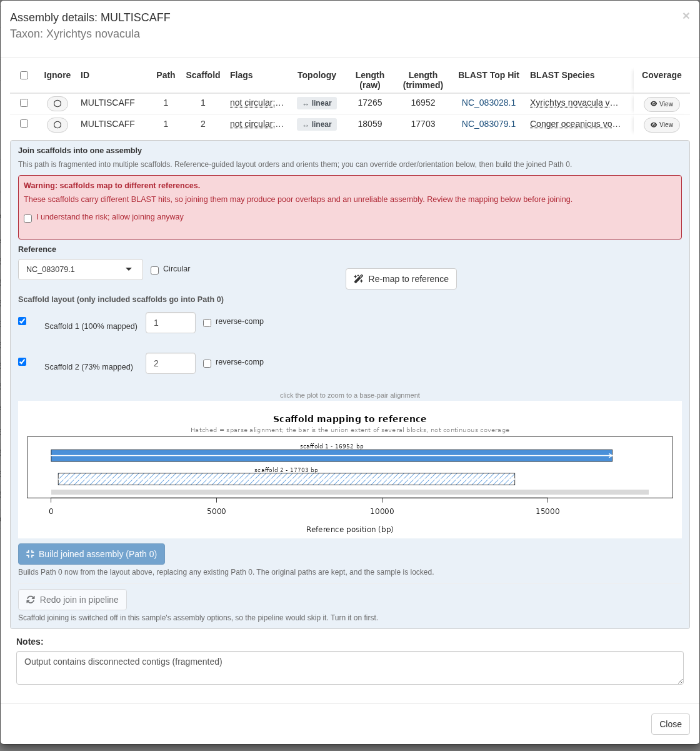This screenshot has height=751, width=700.
Task: Select the checkbox for scaffold 1 row
Action: (24, 103)
